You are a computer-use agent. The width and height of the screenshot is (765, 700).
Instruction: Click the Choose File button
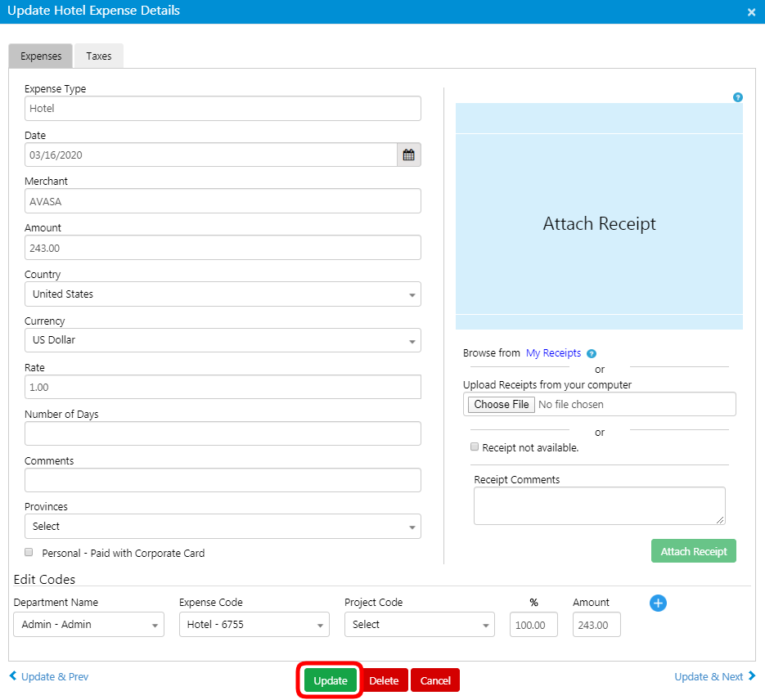[x=502, y=404]
